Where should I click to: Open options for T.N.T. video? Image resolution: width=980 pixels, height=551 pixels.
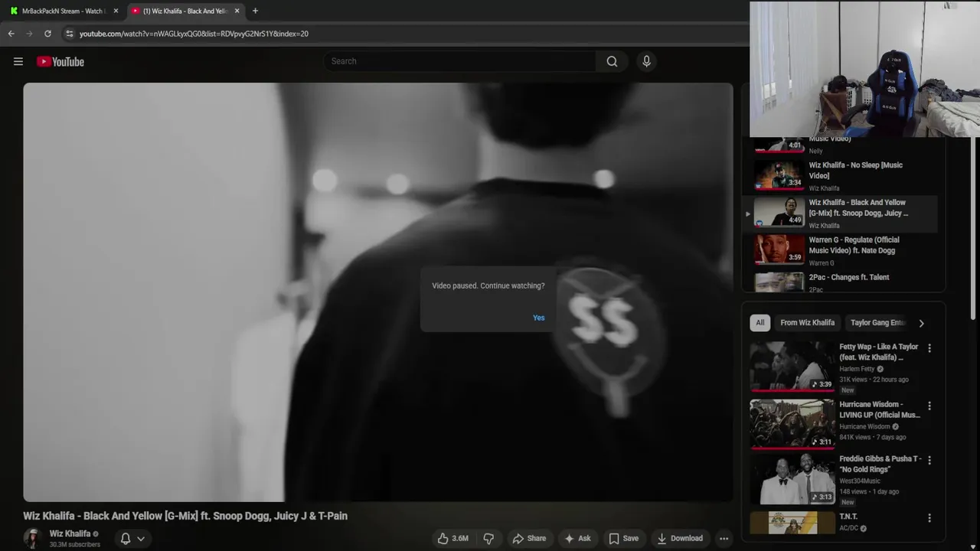point(929,518)
